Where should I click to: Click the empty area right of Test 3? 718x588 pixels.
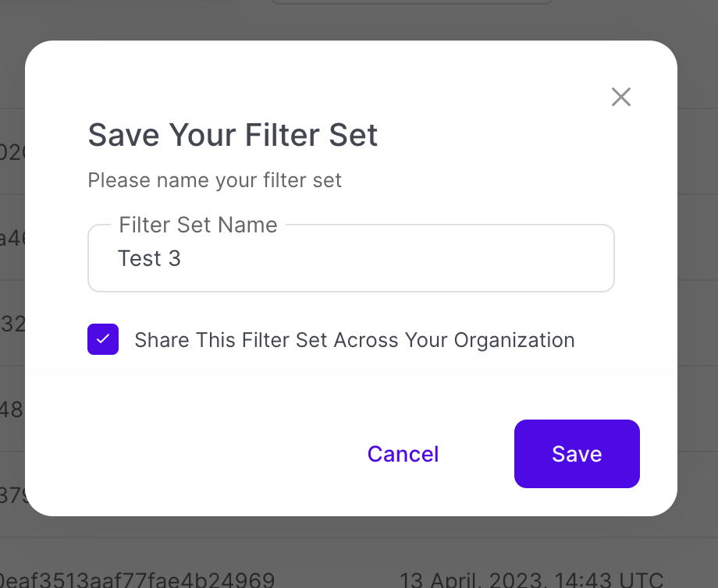point(390,259)
